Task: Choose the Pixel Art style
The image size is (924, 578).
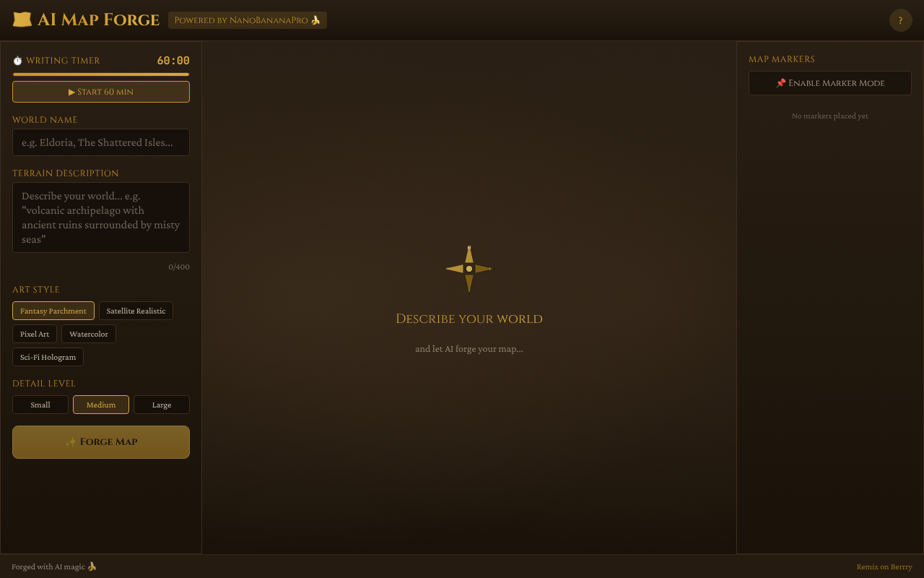Action: (35, 334)
